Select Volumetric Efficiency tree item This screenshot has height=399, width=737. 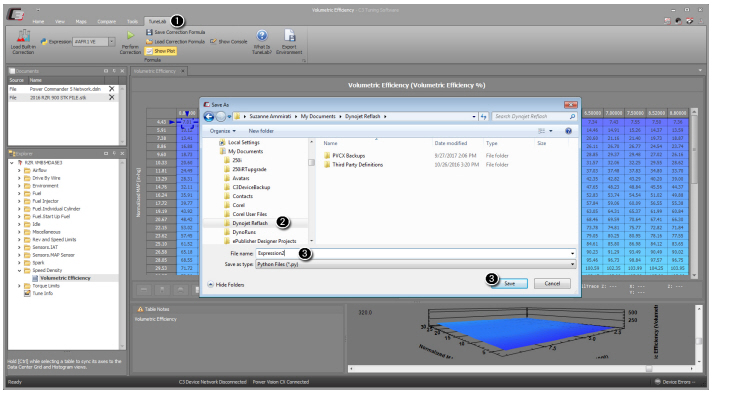pyautogui.click(x=65, y=278)
